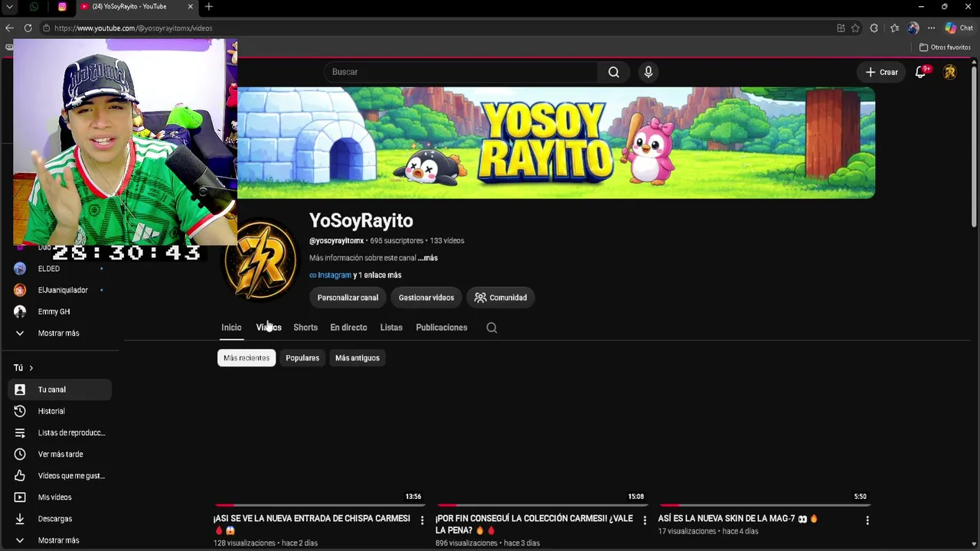The image size is (980, 551).
Task: Click the browser address bar URL
Action: coord(133,28)
